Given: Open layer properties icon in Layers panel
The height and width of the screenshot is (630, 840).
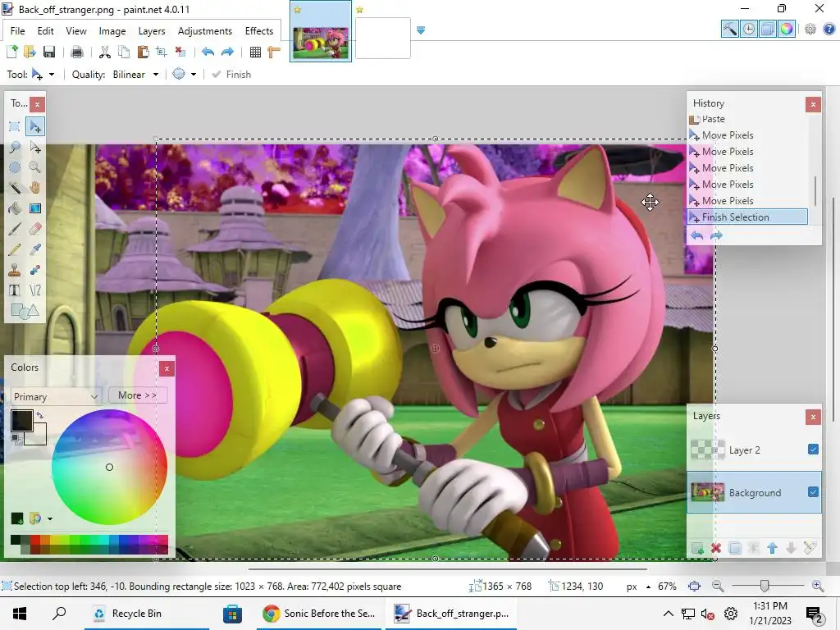Looking at the screenshot, I should click(810, 548).
